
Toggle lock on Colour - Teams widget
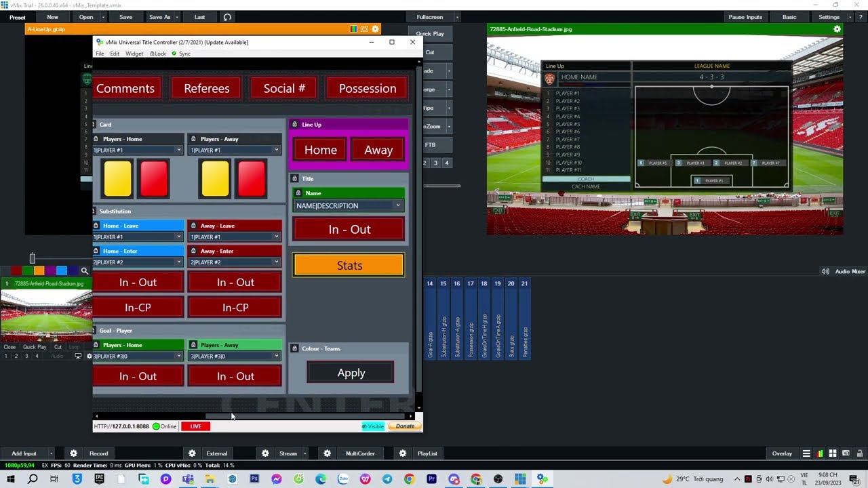[294, 348]
